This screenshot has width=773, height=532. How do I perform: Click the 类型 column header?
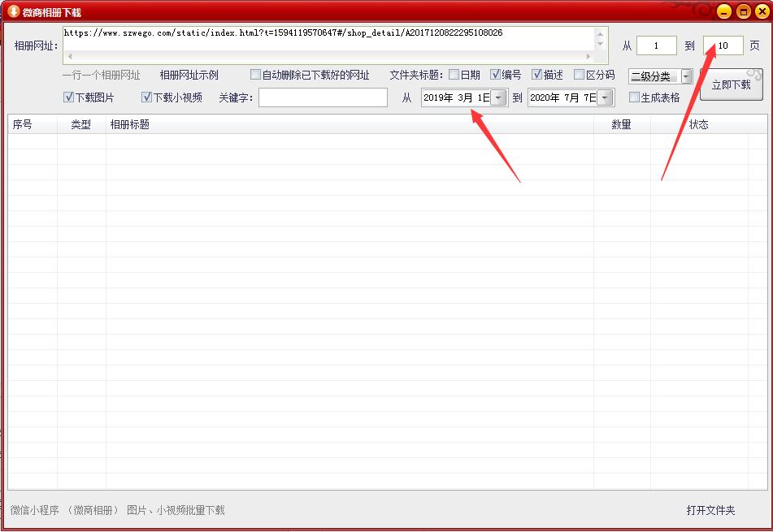tap(81, 124)
